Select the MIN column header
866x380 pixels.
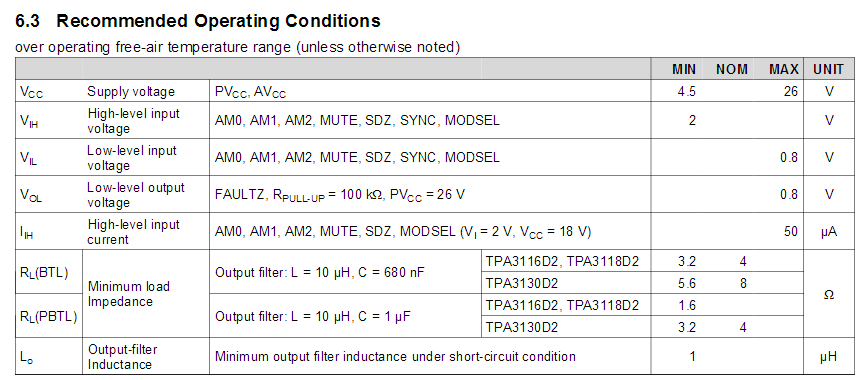684,70
